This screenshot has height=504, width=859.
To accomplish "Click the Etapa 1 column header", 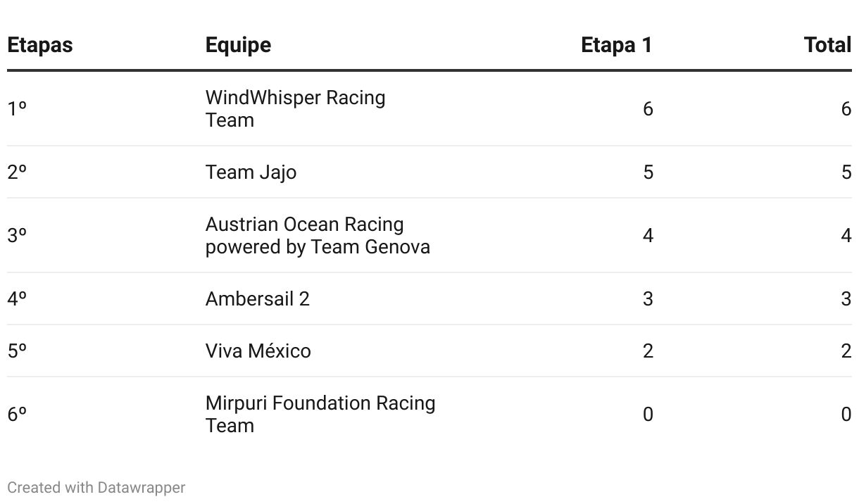I will click(x=616, y=45).
